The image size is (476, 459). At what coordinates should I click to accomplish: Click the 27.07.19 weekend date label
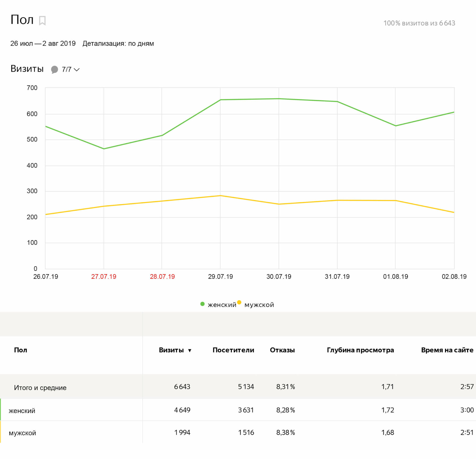104,276
